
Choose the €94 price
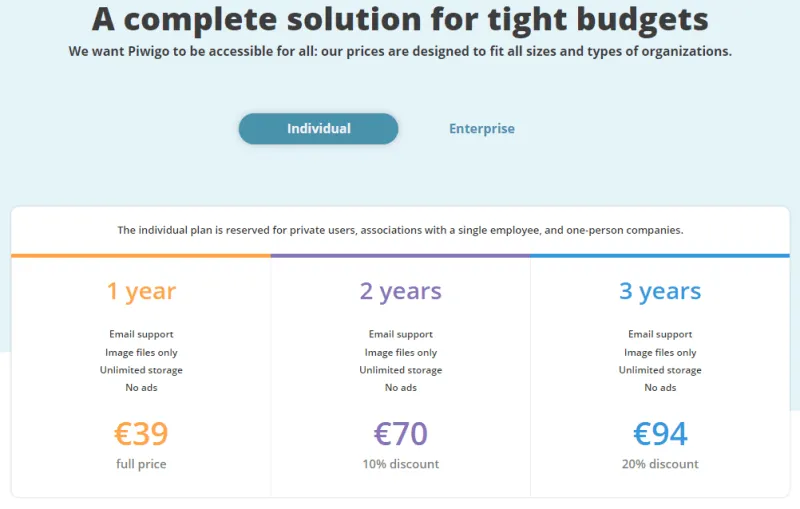[x=660, y=433]
